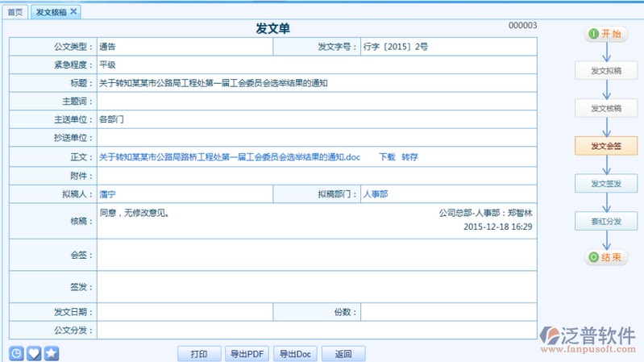Switch to the 首页 tab
644x362 pixels.
click(15, 12)
